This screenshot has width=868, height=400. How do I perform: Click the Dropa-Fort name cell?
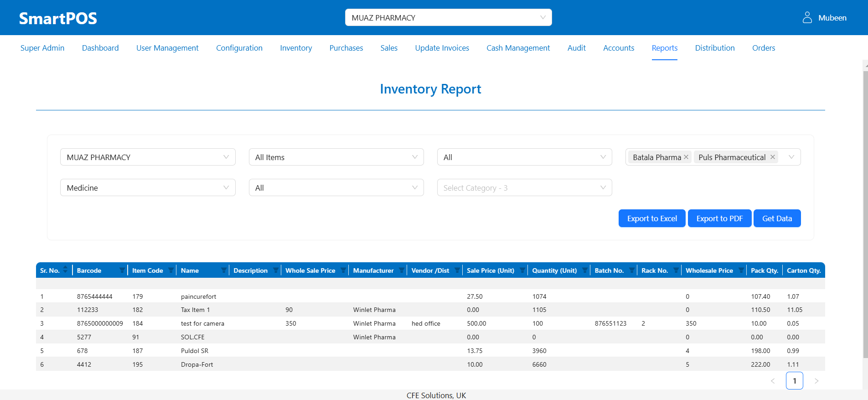197,364
